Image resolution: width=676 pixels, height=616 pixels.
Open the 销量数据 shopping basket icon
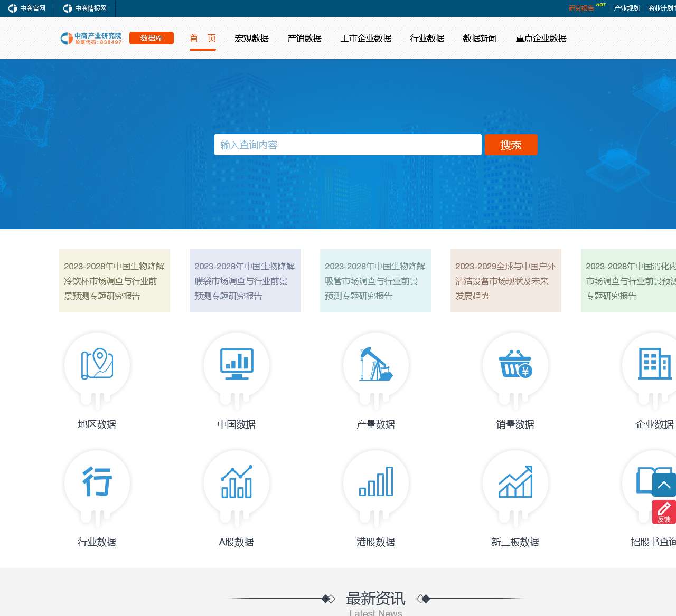[515, 364]
